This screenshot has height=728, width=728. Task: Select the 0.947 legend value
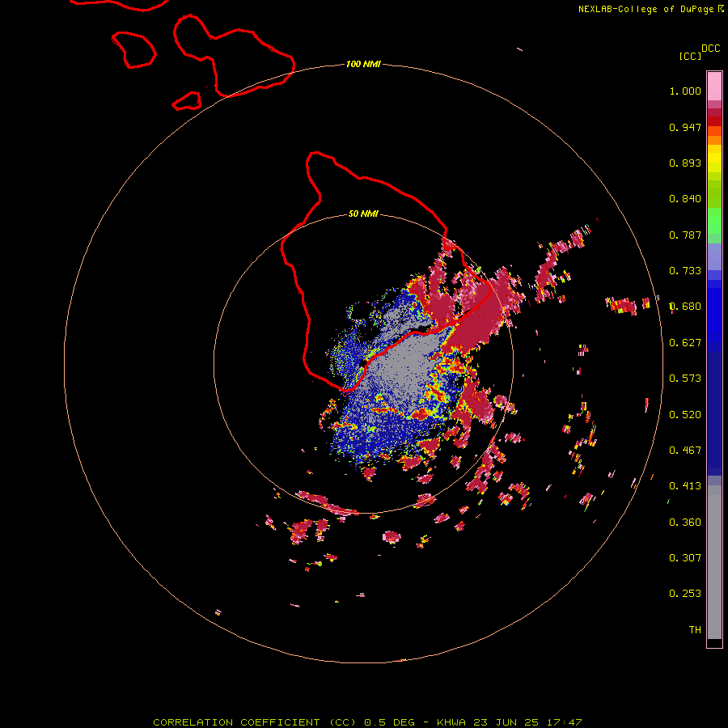(685, 127)
